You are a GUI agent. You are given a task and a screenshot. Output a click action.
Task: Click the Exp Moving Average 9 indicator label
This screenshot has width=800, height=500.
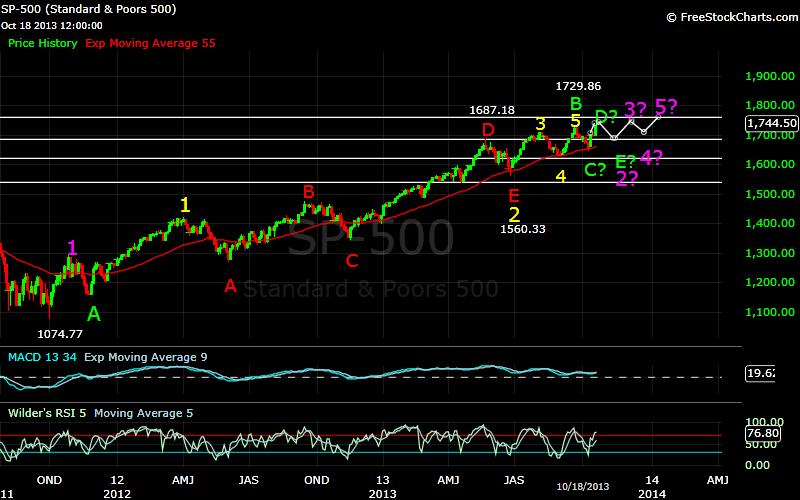coord(146,357)
